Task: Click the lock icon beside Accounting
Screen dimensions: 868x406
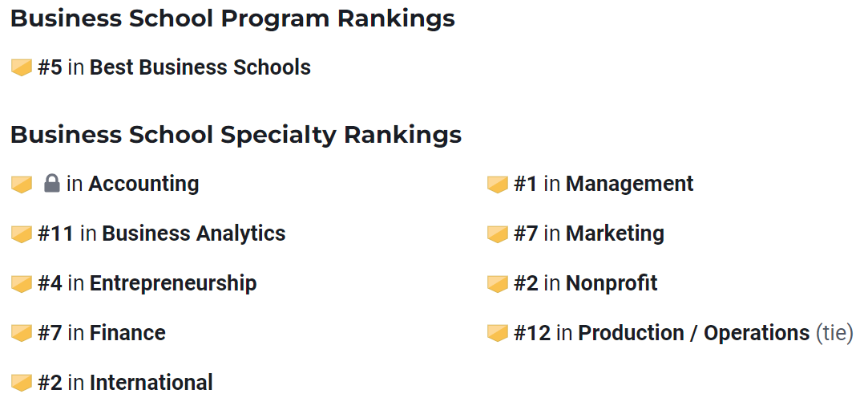Action: click(x=51, y=183)
